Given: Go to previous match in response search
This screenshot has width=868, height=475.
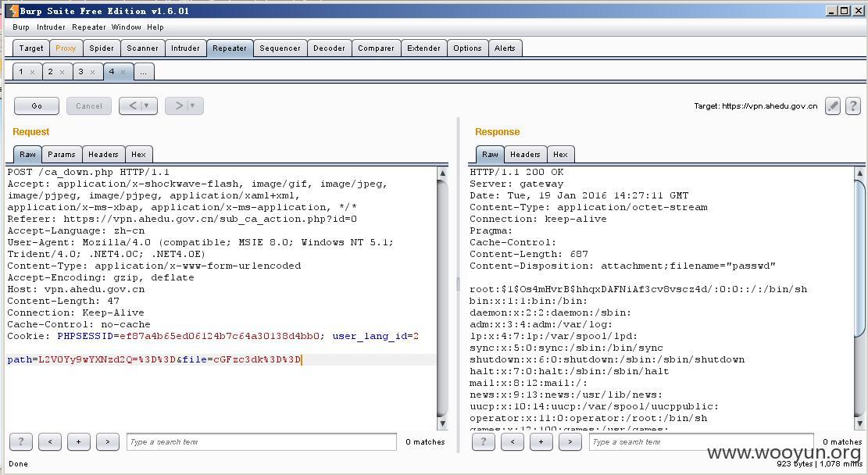Looking at the screenshot, I should 512,441.
